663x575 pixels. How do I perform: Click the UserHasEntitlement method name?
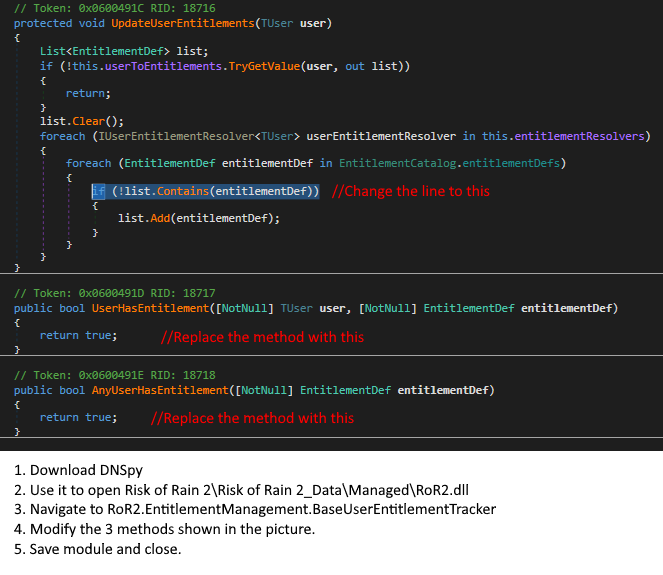click(151, 308)
